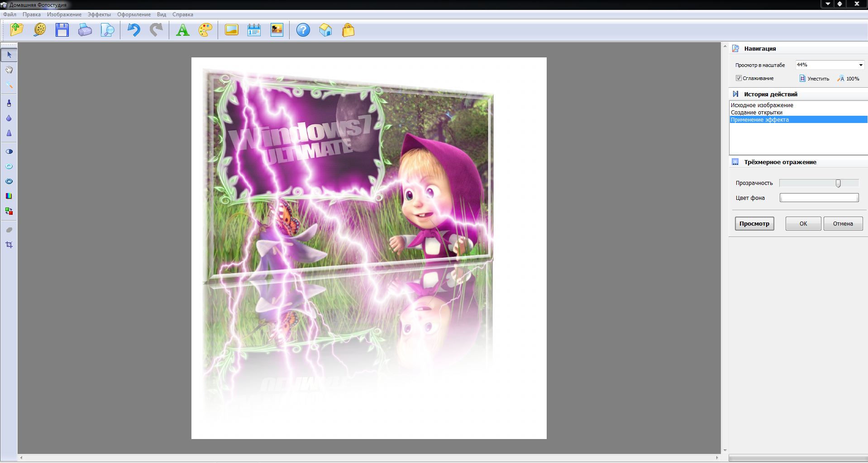
Task: Add text with the green letter A icon
Action: point(183,30)
